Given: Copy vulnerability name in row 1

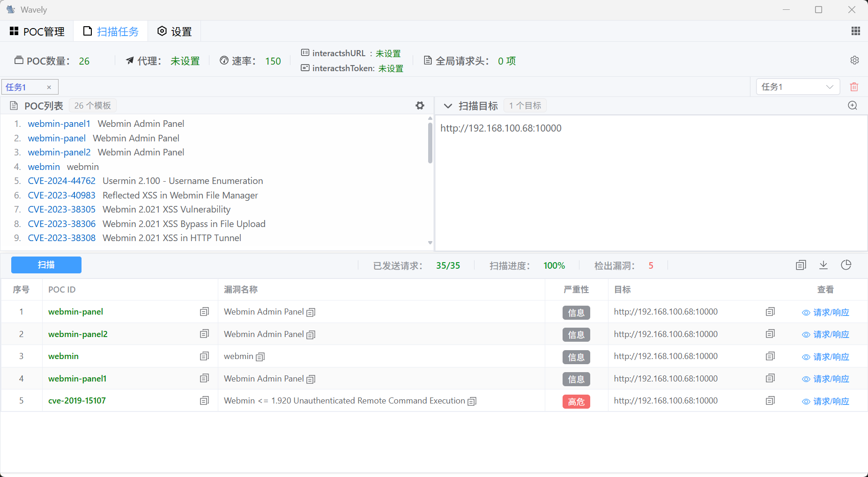Looking at the screenshot, I should 311,312.
